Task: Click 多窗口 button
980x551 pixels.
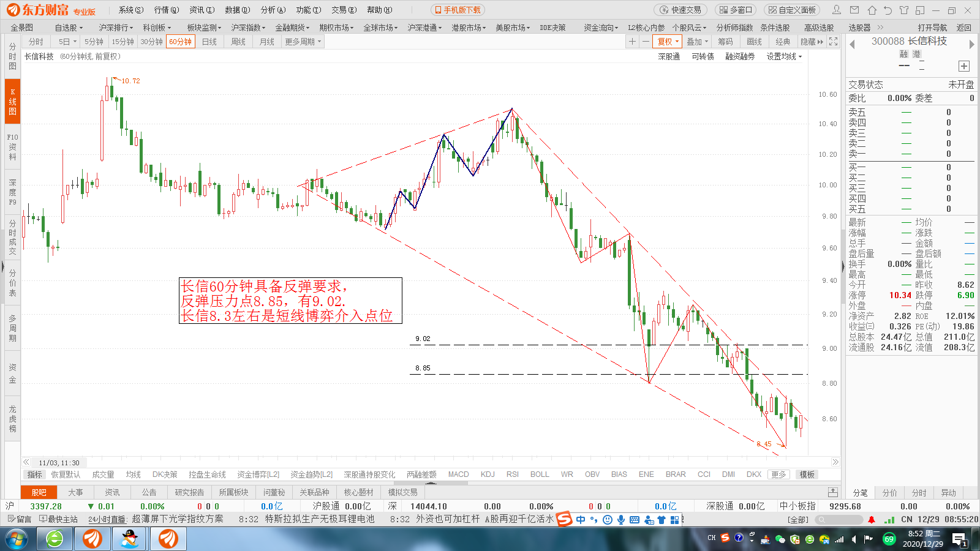Action: (x=735, y=10)
